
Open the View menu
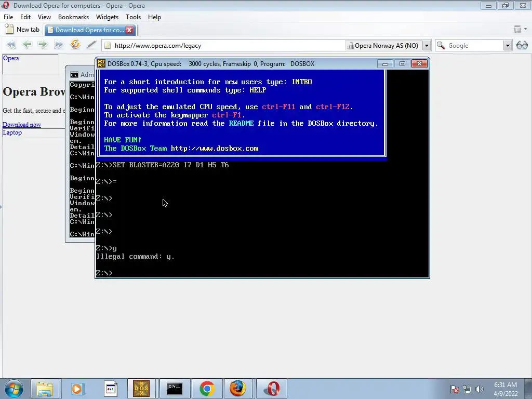(x=44, y=17)
